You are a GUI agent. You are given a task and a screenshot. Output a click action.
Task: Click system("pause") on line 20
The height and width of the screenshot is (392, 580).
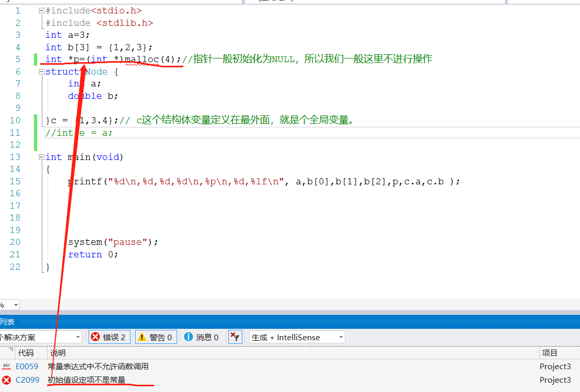click(x=113, y=242)
